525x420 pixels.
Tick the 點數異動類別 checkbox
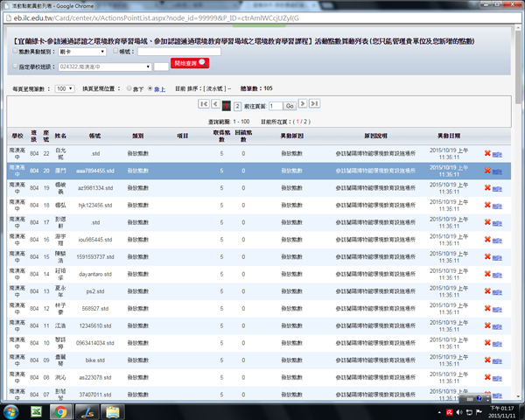15,51
